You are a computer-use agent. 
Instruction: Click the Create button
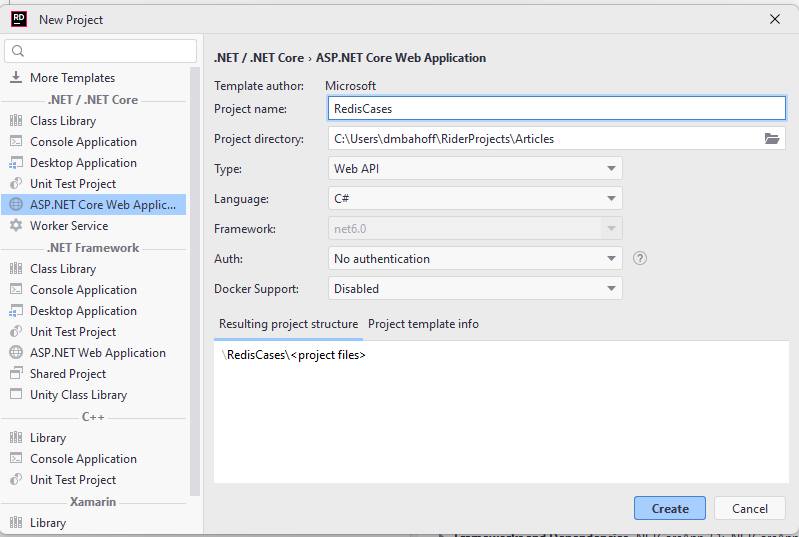pyautogui.click(x=670, y=508)
